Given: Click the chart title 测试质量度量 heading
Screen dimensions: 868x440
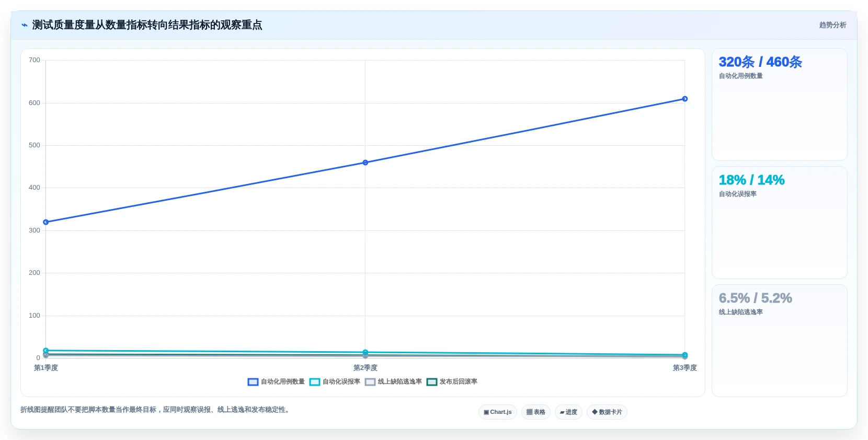Looking at the screenshot, I should point(147,25).
